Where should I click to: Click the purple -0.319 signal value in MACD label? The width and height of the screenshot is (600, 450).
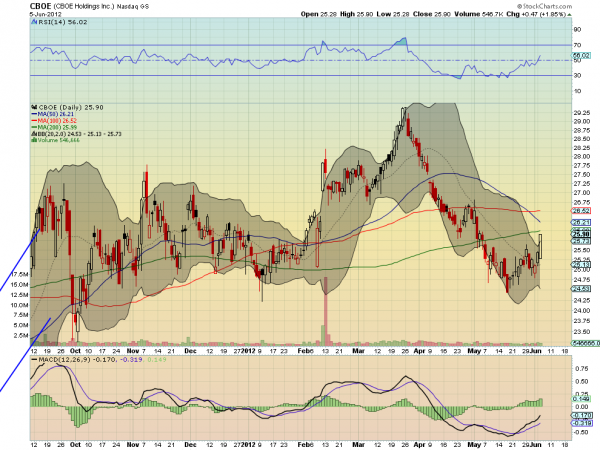[131, 360]
